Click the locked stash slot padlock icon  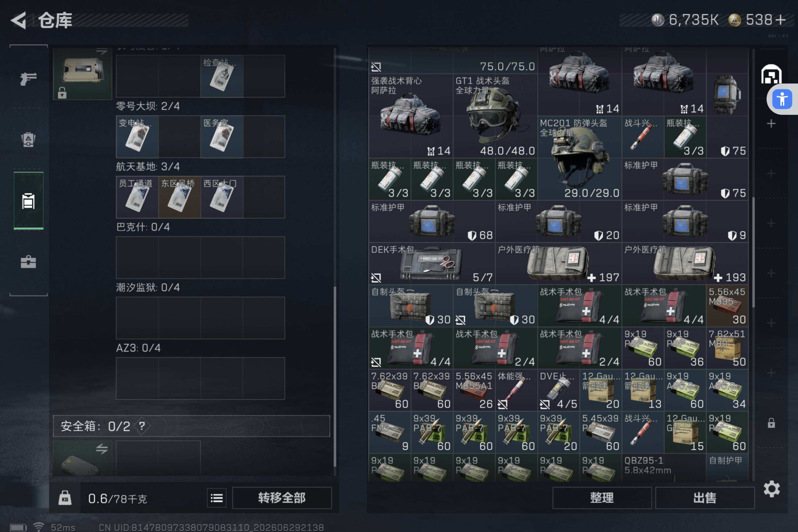[x=771, y=423]
